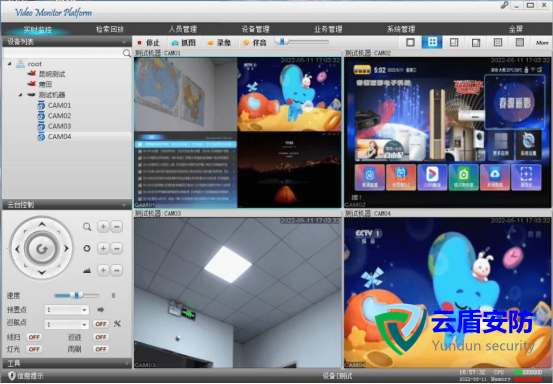Open the 系统管理 menu tab

click(401, 29)
